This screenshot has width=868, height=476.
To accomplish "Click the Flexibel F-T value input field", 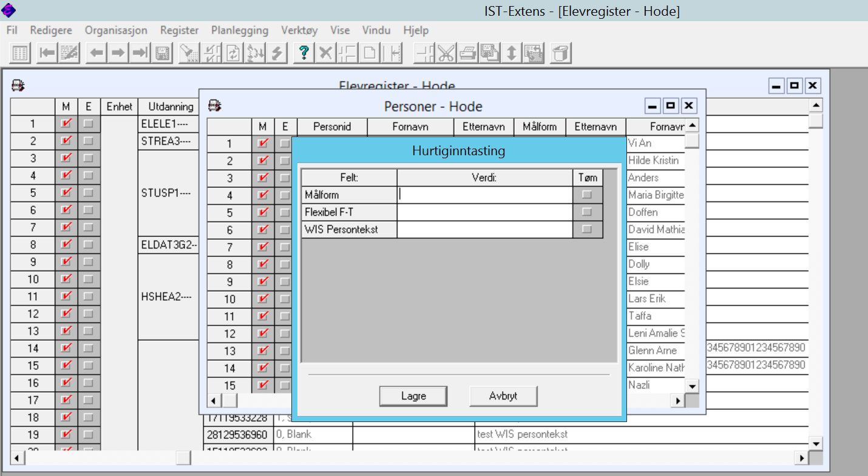I will pos(485,212).
